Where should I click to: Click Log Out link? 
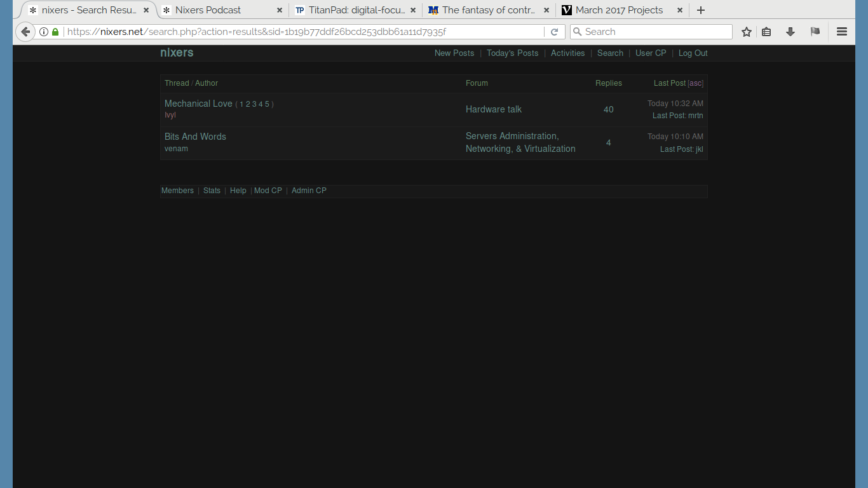(693, 53)
